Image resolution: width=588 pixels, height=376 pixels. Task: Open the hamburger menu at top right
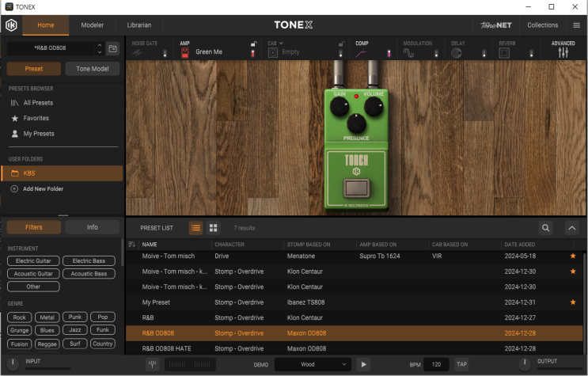coord(576,25)
